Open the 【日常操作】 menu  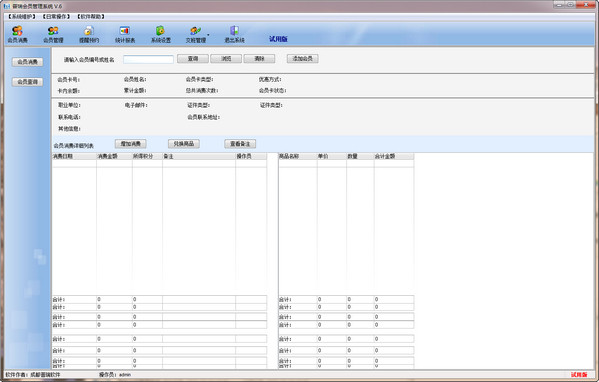(x=56, y=17)
